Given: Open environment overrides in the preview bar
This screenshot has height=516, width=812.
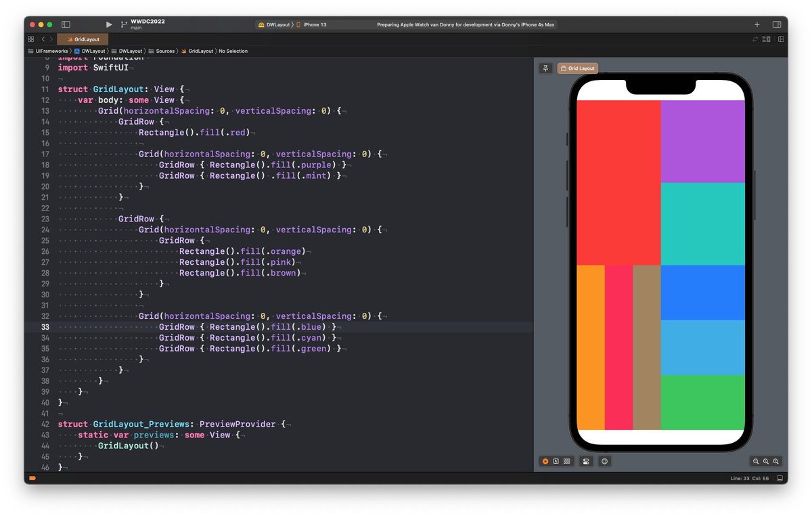Looking at the screenshot, I should coord(604,461).
